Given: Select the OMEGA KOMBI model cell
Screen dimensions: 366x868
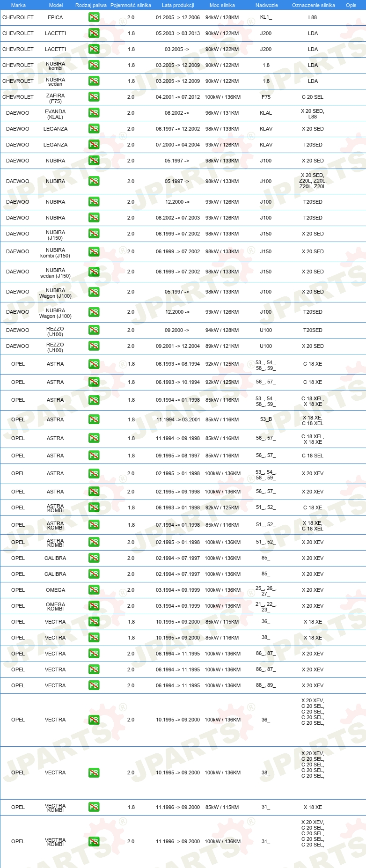Looking at the screenshot, I should coord(55,606).
